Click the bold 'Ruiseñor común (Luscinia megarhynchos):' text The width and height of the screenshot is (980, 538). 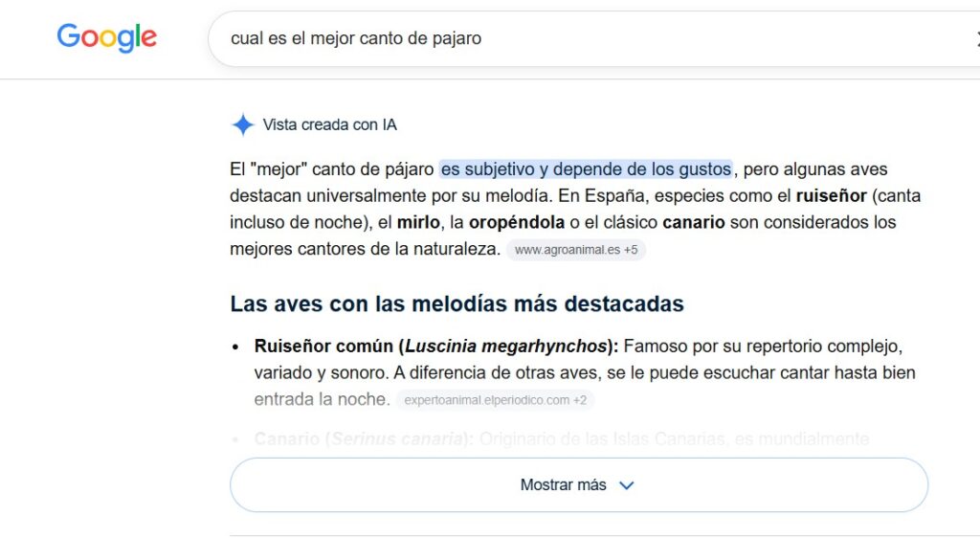tap(436, 347)
